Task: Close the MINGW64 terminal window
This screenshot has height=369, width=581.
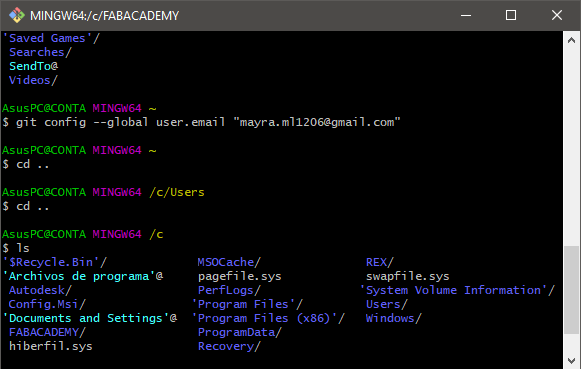Action: 557,15
